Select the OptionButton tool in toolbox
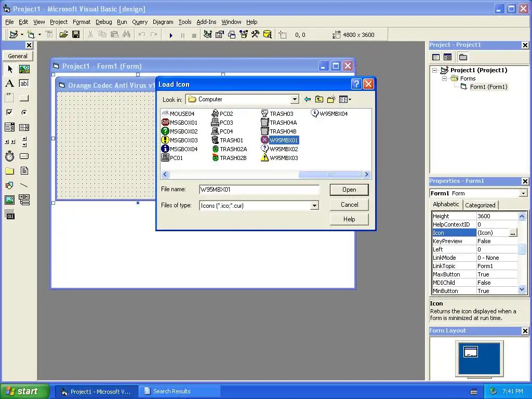This screenshot has height=399, width=532. (24, 112)
